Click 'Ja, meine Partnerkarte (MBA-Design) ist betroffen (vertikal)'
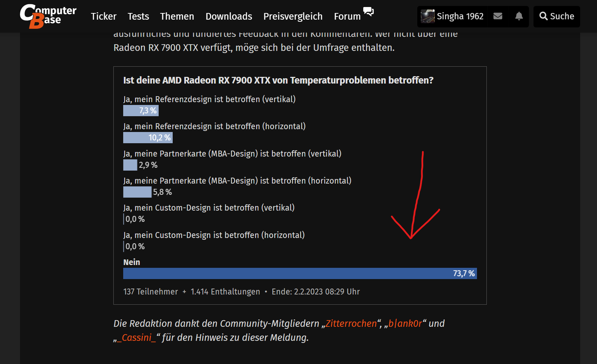The width and height of the screenshot is (597, 364). (232, 154)
